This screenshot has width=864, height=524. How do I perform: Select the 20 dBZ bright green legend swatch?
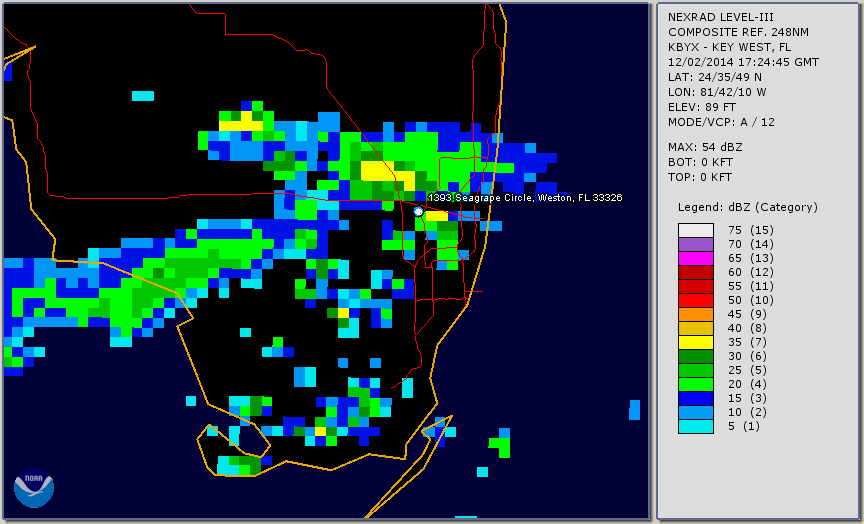click(696, 385)
